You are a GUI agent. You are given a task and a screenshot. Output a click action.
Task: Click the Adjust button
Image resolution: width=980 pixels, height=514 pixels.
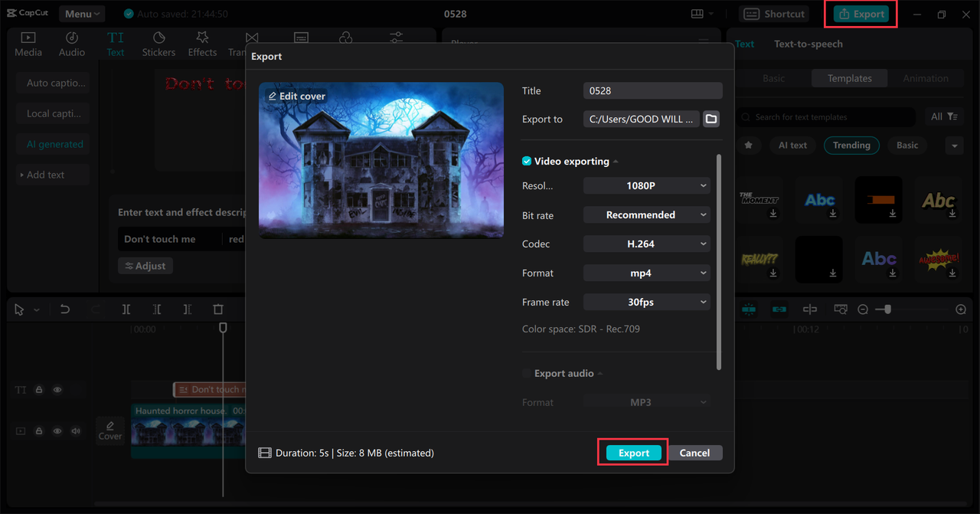(x=145, y=266)
